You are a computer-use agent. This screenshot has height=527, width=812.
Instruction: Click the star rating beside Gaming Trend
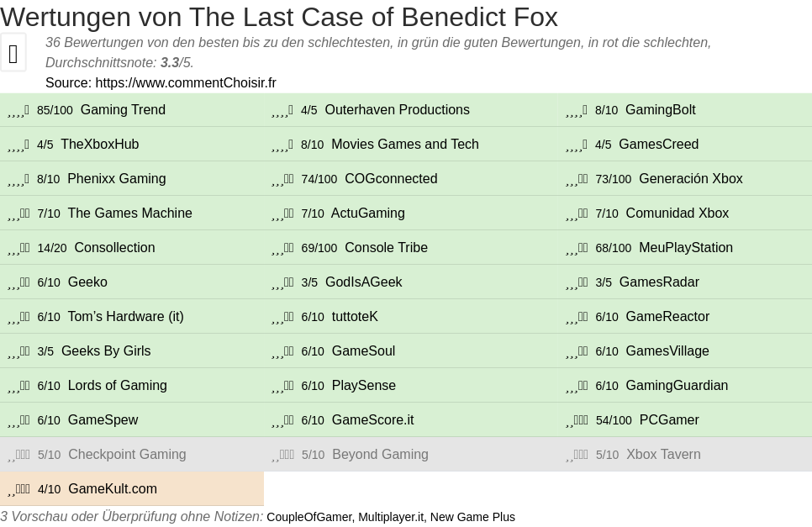(18, 110)
